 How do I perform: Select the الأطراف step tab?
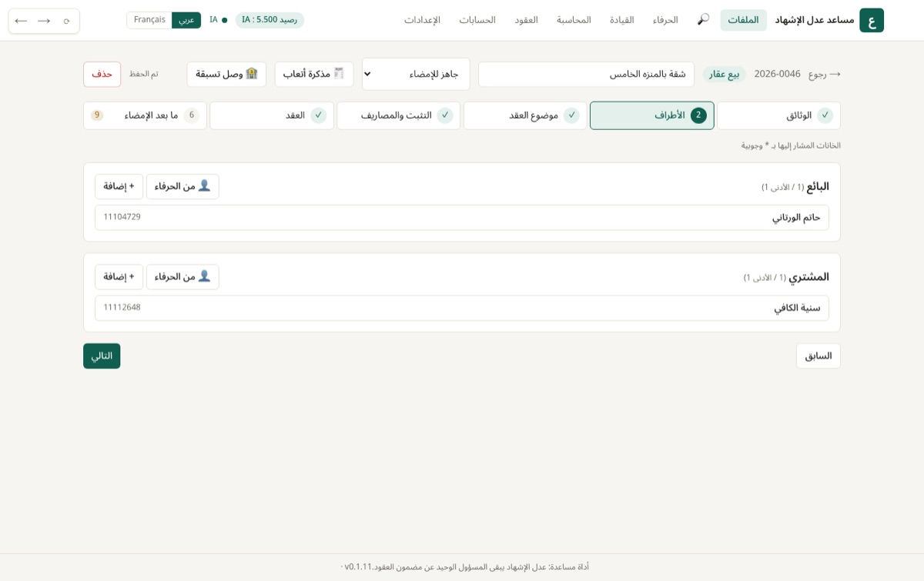tap(651, 115)
